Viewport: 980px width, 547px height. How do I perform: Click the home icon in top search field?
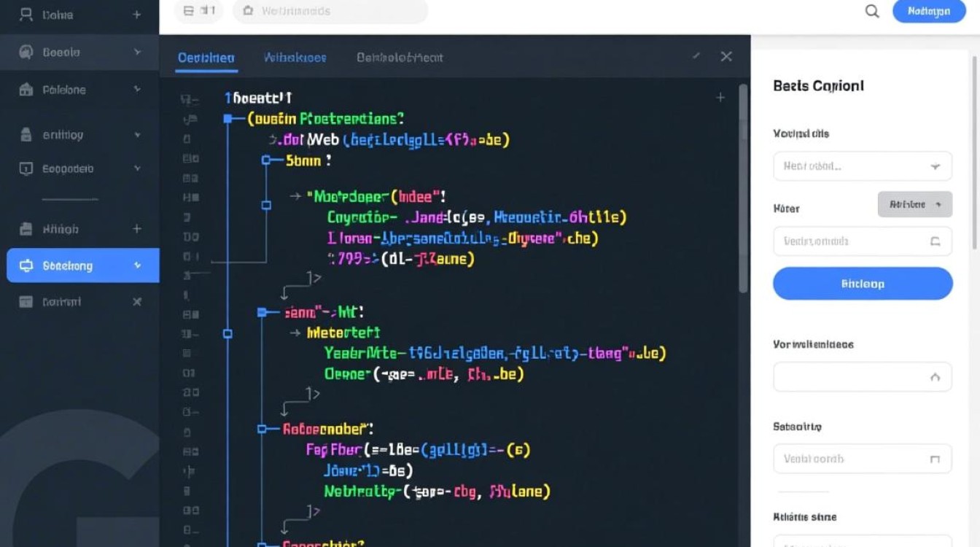pyautogui.click(x=248, y=11)
